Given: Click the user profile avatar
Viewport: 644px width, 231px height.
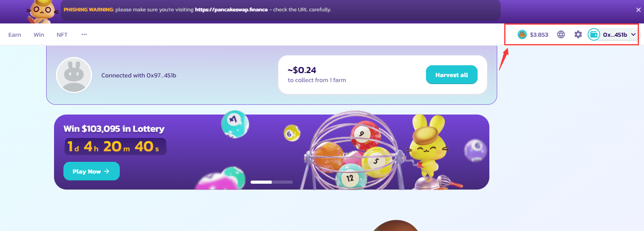Looking at the screenshot, I should tap(74, 75).
